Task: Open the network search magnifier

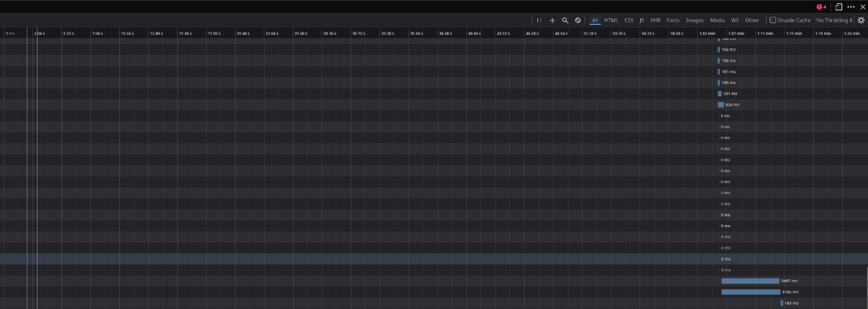Action: [565, 20]
